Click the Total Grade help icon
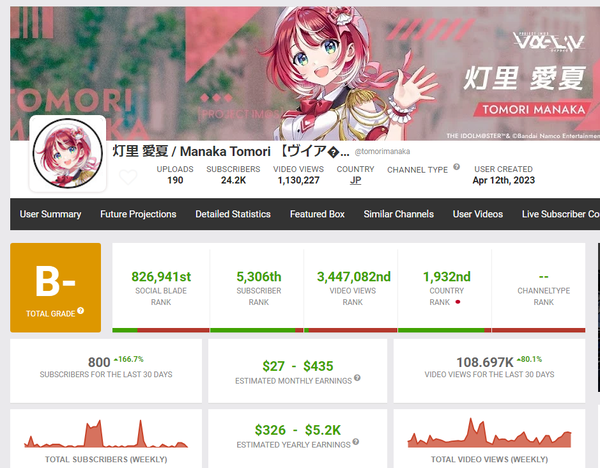600x468 pixels. [x=80, y=310]
